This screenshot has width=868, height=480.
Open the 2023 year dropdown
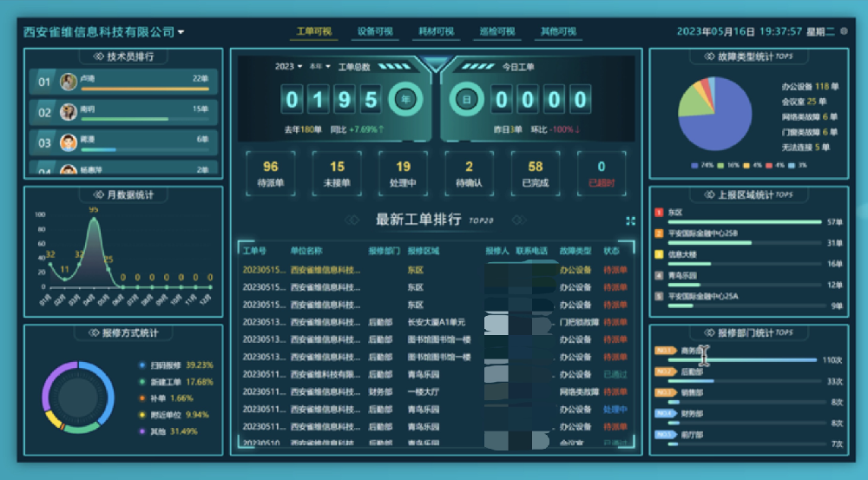pos(288,66)
